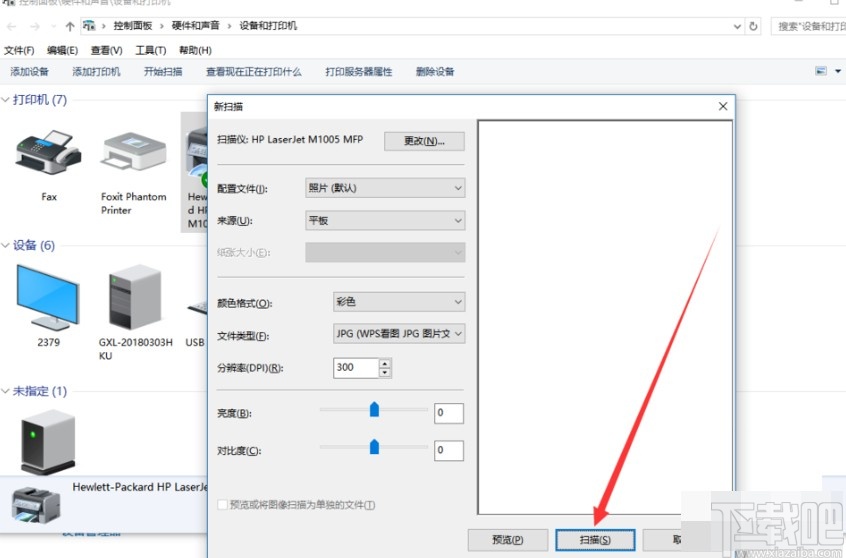
Task: Select the Foxit Phantom Printer icon
Action: point(133,152)
